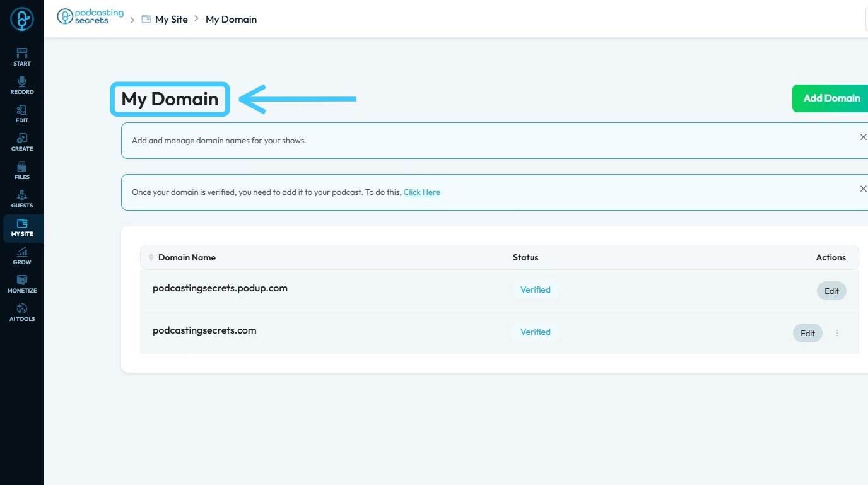Sort the table by Domain Name
The width and height of the screenshot is (868, 485).
[151, 257]
